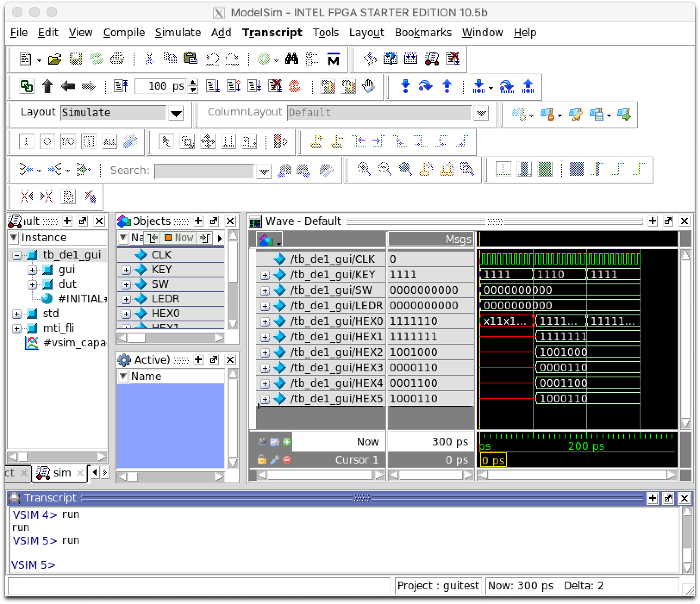Click the Restart simulation icon left of run length
This screenshot has width=700, height=604.
[121, 87]
